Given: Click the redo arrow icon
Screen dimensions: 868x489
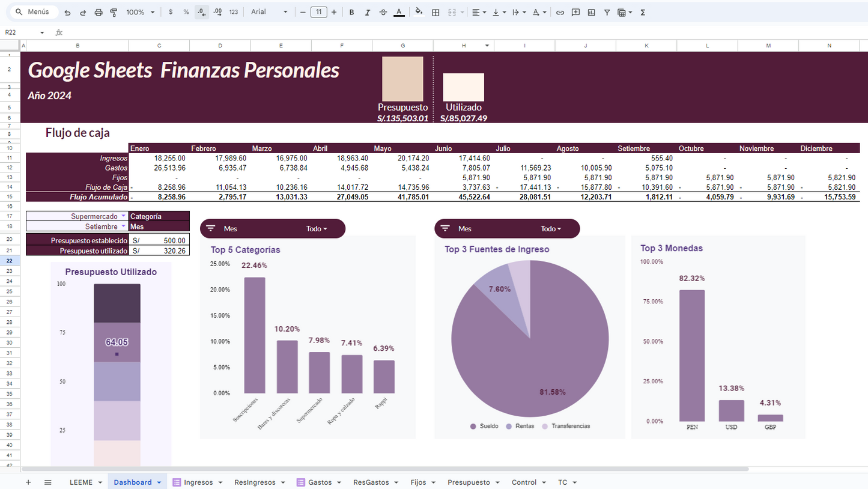Looking at the screenshot, I should pos(83,12).
